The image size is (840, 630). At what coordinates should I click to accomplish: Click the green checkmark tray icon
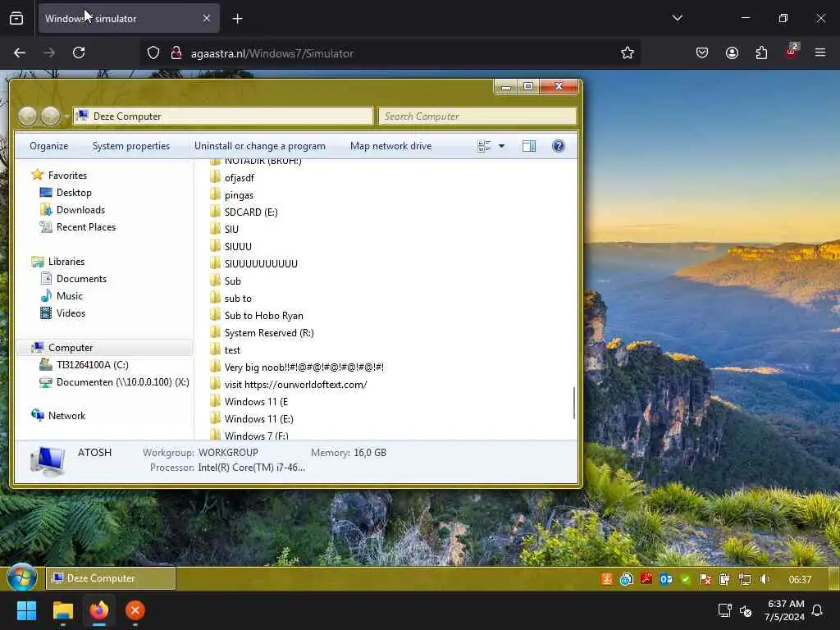coord(686,579)
